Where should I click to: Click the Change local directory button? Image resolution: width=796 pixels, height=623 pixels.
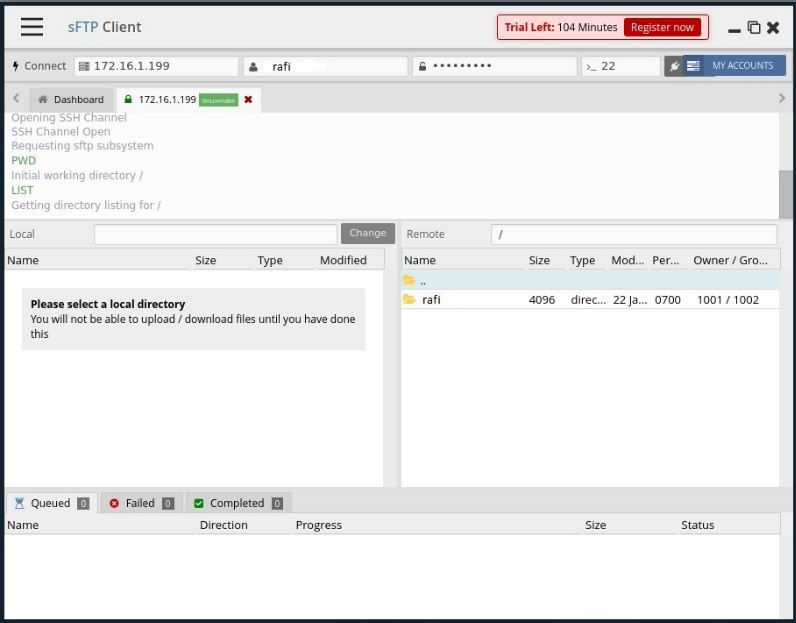(368, 233)
